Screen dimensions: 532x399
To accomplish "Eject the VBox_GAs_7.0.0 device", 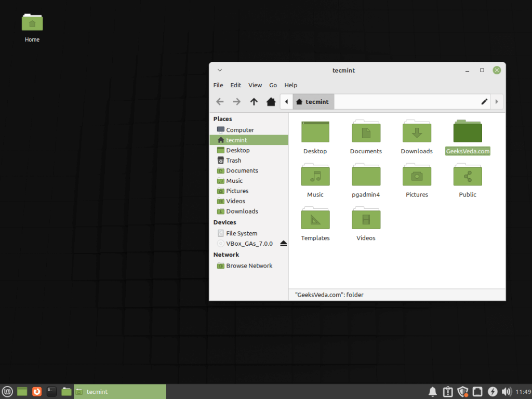I will 283,243.
